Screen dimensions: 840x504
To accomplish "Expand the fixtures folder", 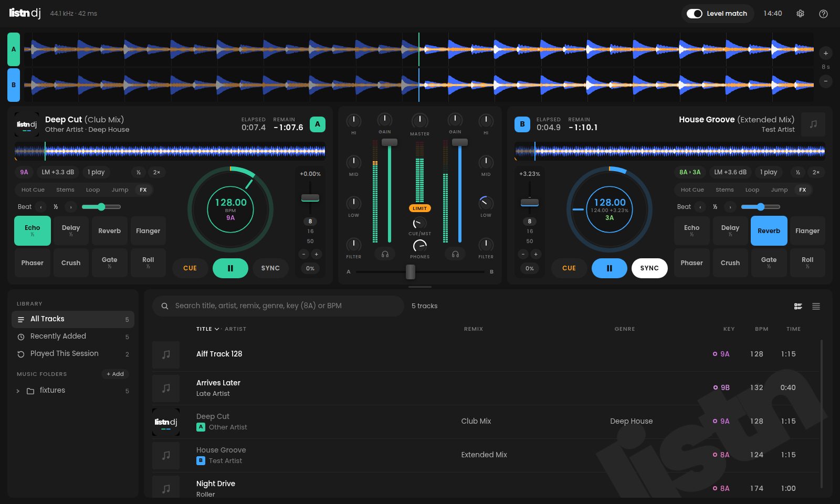I will tap(18, 391).
